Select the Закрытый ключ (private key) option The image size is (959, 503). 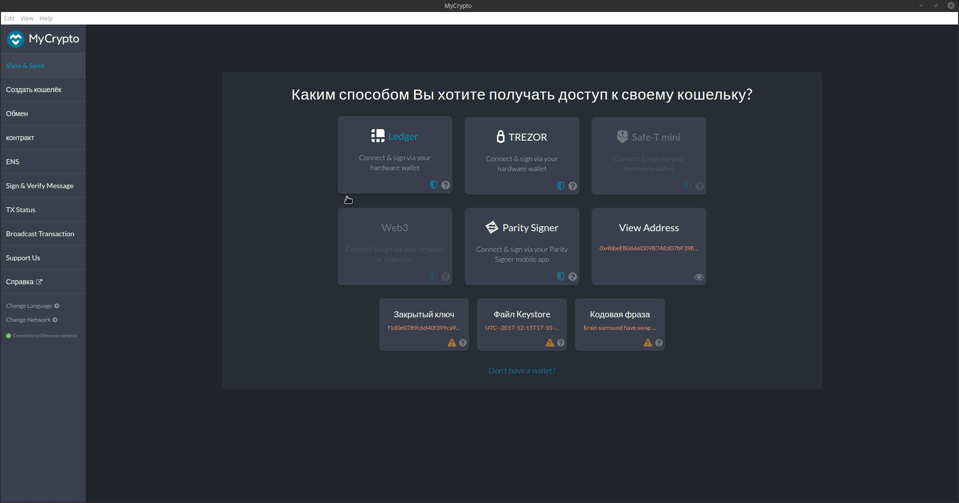[x=424, y=324]
